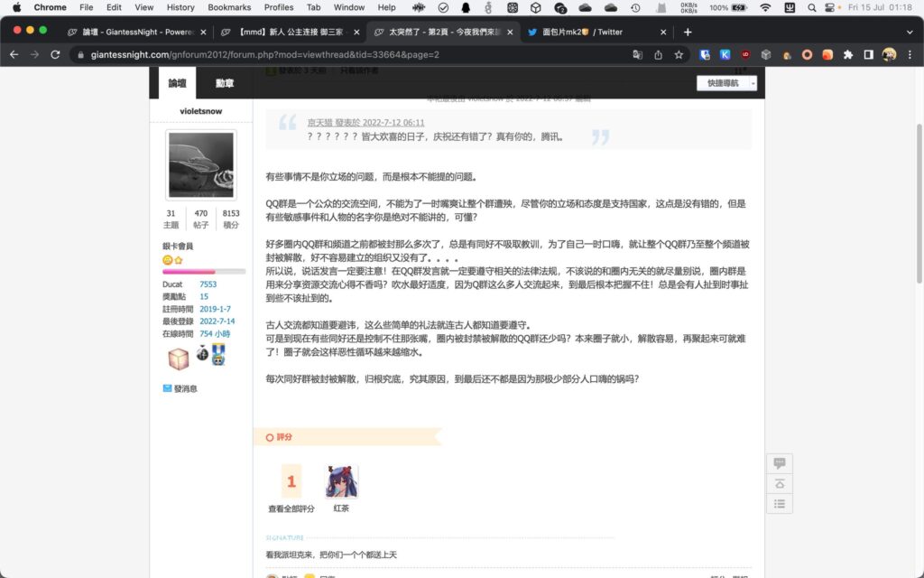Screen dimensions: 924x578
Task: Click violetsnow's avatar thumbnail
Action: click(x=201, y=164)
